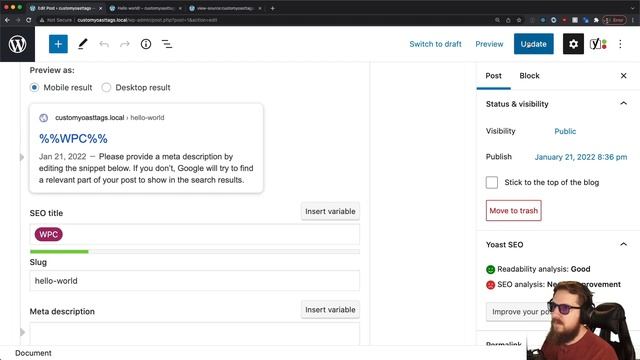Switch to the Block sidebar tab

coord(529,76)
